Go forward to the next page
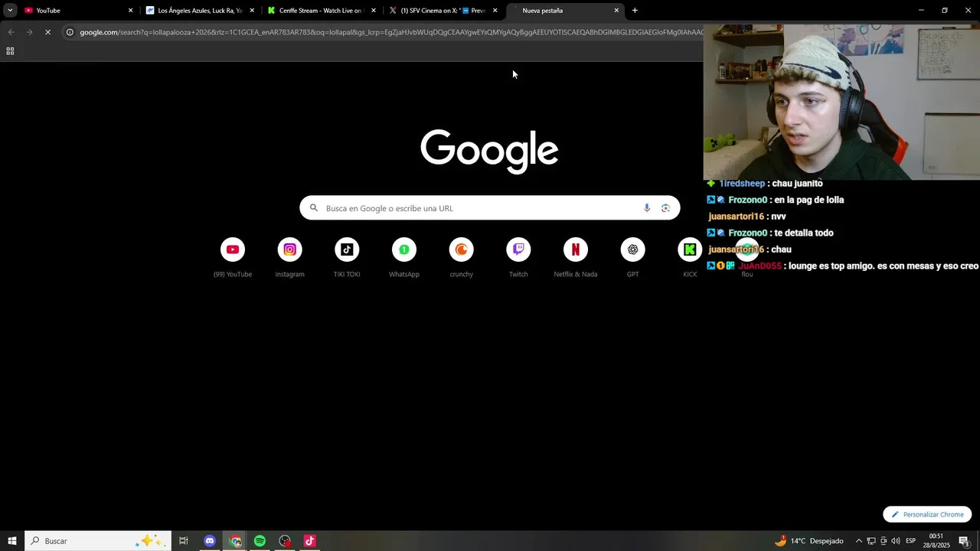 29,32
